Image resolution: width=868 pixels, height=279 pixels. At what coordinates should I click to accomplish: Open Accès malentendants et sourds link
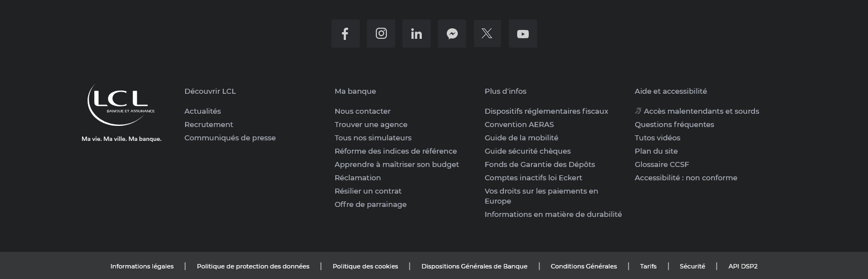[x=701, y=111]
